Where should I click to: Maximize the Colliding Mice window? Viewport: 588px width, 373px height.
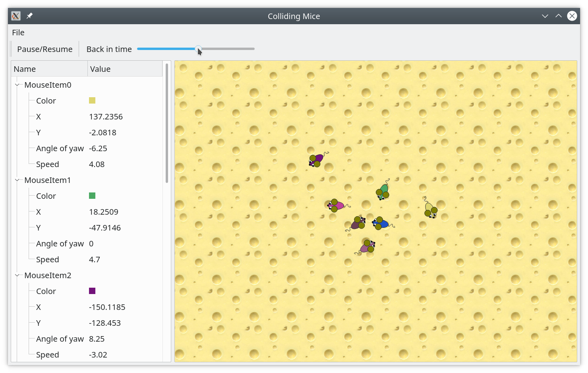pos(559,16)
